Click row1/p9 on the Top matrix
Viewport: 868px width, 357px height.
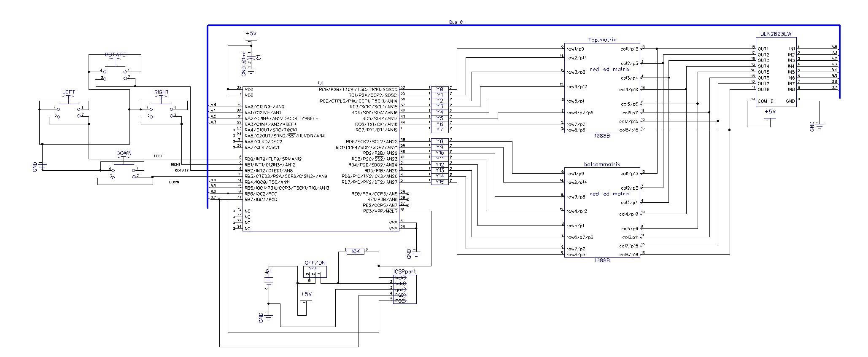click(575, 49)
